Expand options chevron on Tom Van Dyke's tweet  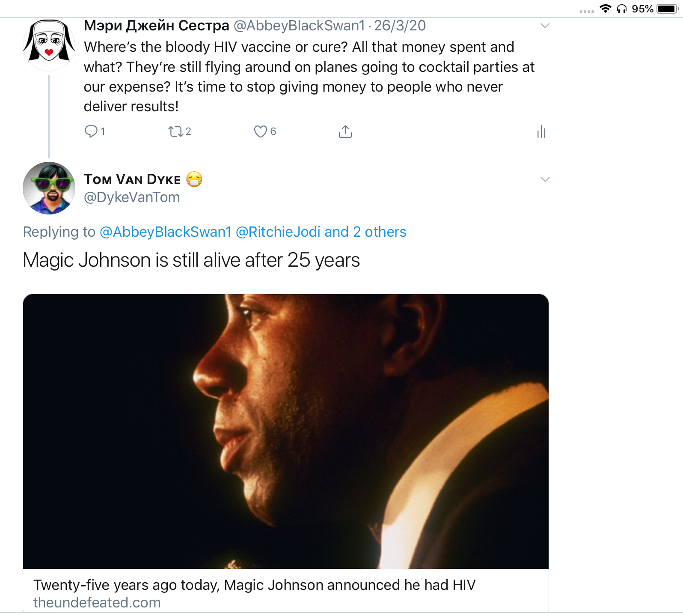coord(545,179)
